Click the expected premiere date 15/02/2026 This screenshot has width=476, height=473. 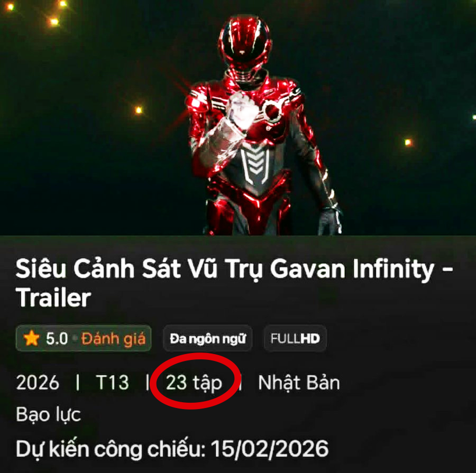(270, 448)
